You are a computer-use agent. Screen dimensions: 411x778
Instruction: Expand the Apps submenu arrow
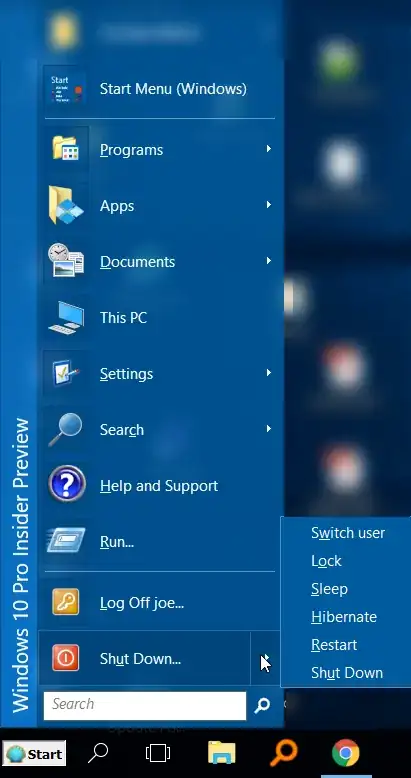[x=269, y=204]
